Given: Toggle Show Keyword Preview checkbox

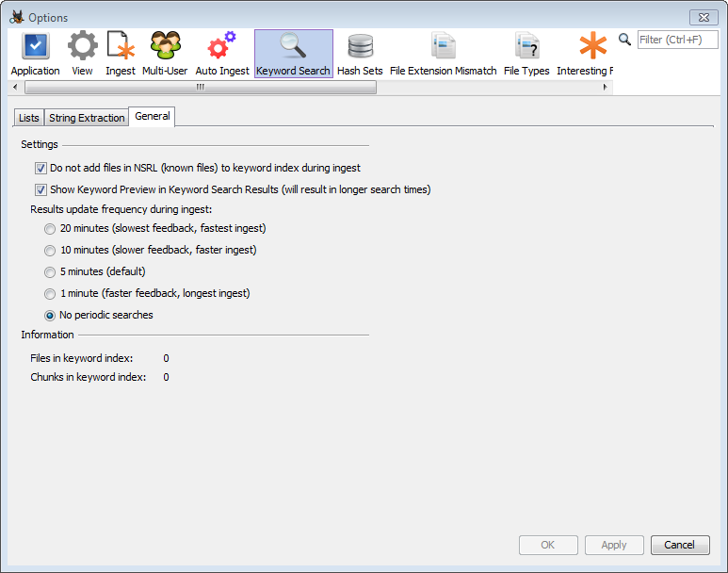Looking at the screenshot, I should tap(40, 189).
